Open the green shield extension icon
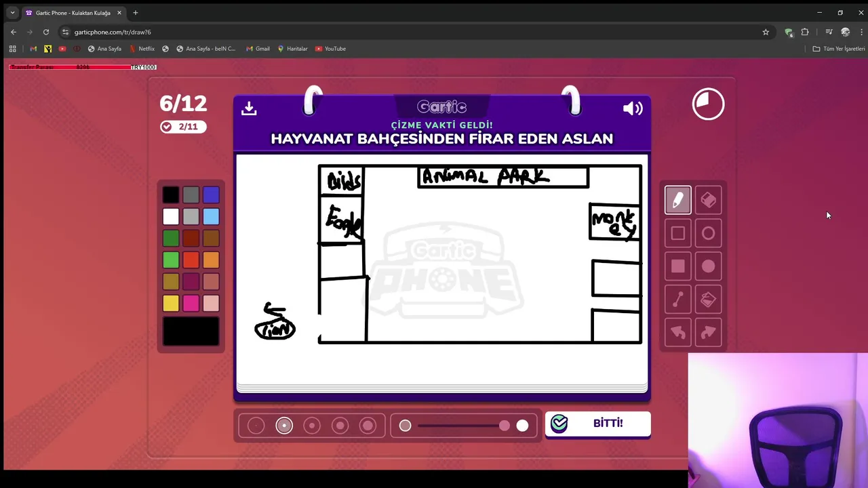 pos(789,32)
